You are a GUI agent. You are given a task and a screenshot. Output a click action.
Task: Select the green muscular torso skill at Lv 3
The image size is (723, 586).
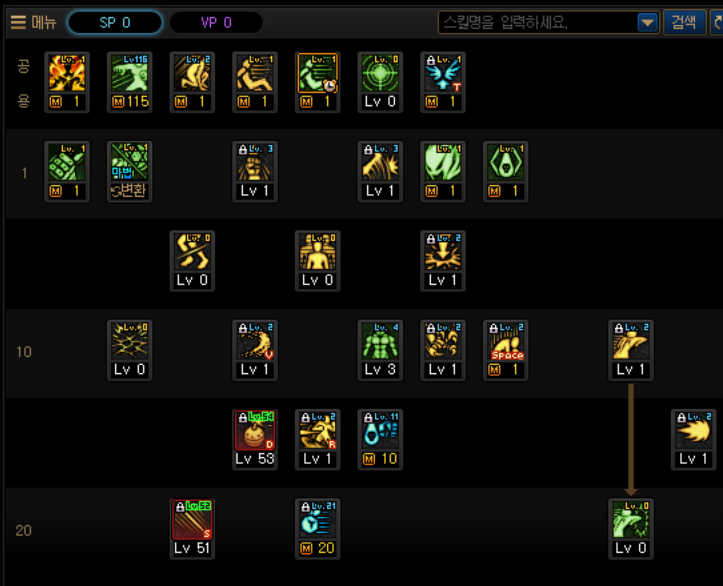[380, 341]
